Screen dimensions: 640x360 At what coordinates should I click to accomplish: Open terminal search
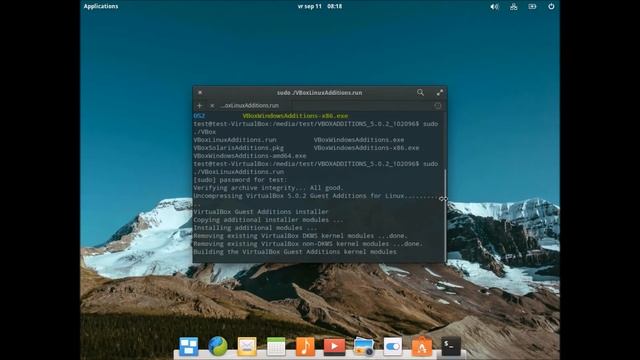[420, 93]
